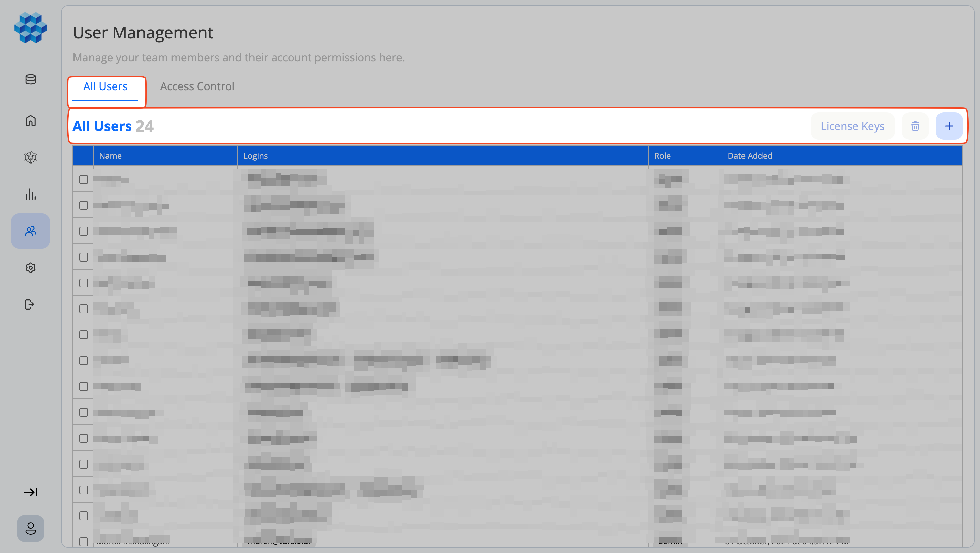The image size is (980, 553).
Task: Click the All Users 24 heading
Action: coord(113,126)
